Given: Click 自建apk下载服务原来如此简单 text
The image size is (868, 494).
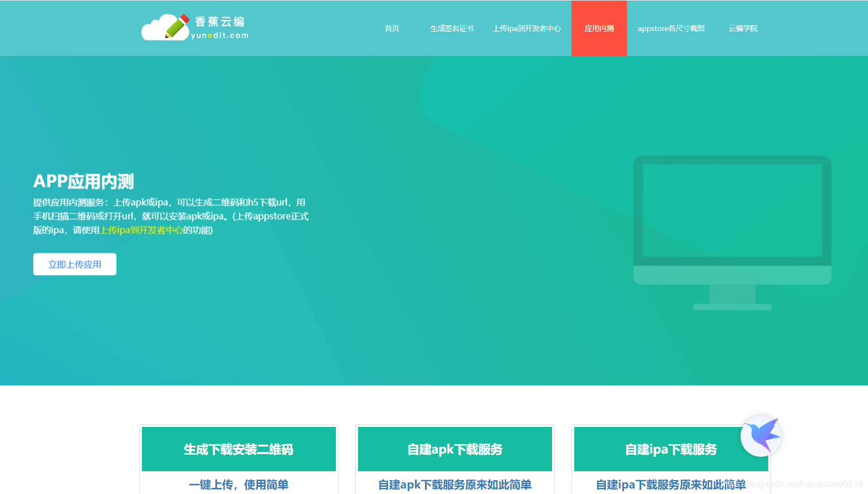Looking at the screenshot, I should 455,485.
